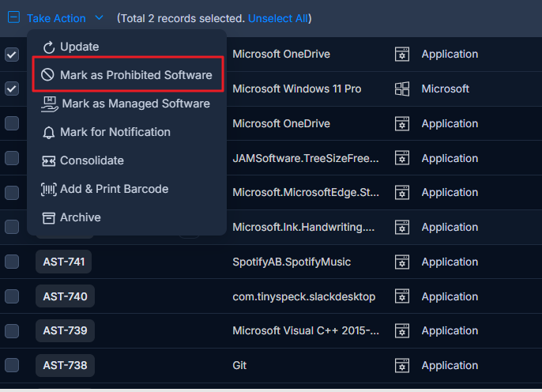
Task: Click the Microsoft Windows 11 Pro name
Action: click(296, 89)
